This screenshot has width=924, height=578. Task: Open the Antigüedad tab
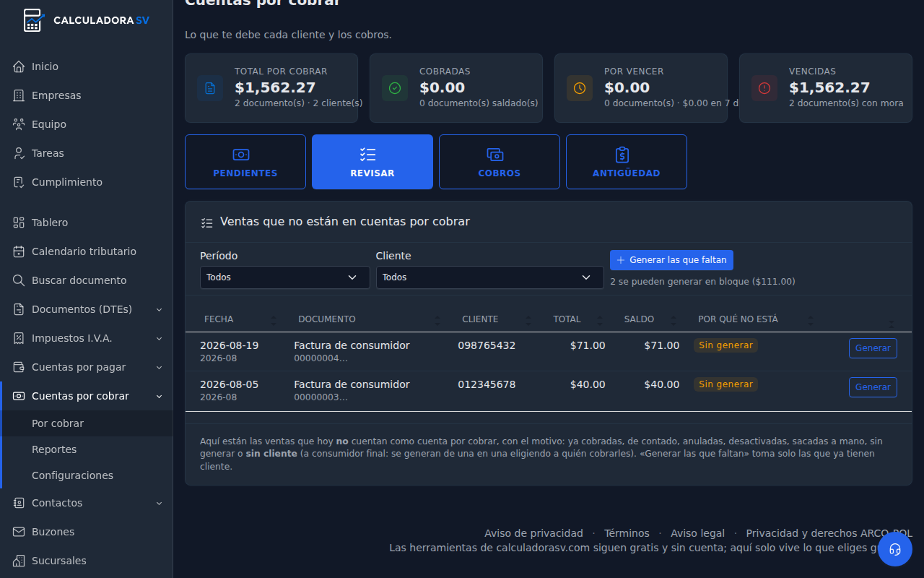point(627,162)
